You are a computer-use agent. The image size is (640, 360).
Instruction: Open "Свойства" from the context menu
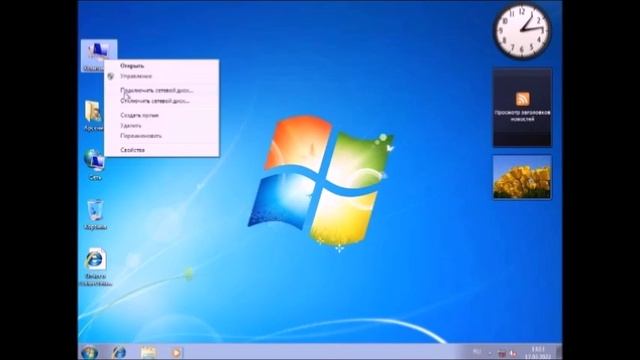(x=162, y=150)
